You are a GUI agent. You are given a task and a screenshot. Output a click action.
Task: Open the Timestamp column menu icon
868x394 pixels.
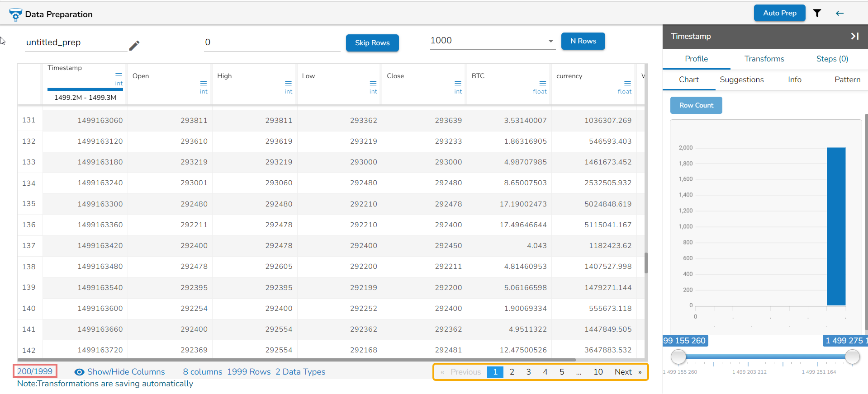point(119,75)
